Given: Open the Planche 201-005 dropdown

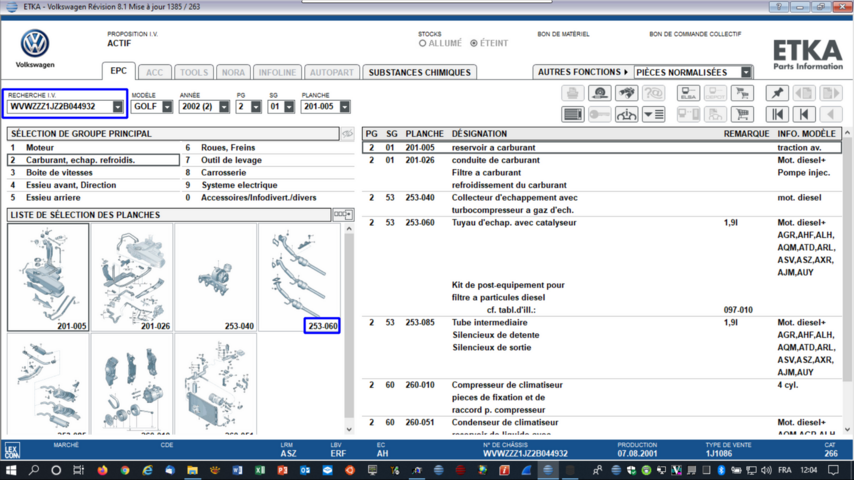Looking at the screenshot, I should pos(344,107).
